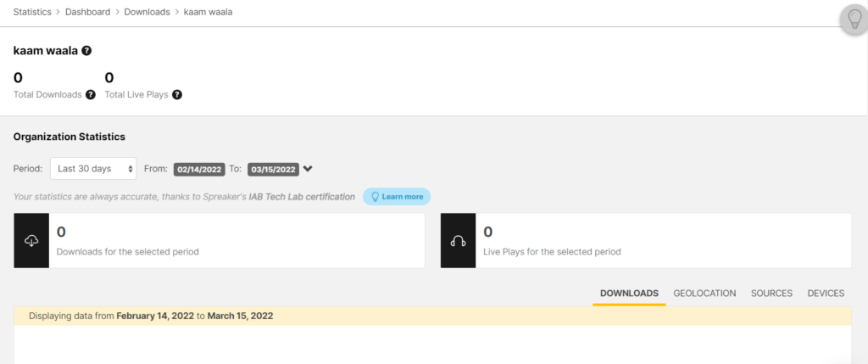Click help icon beside kaam waala heading
The width and height of the screenshot is (868, 364).
click(86, 51)
